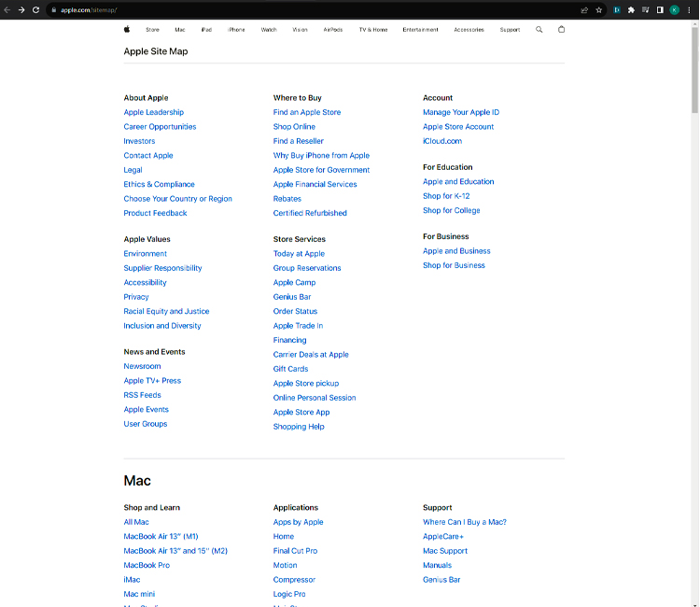700x607 pixels.
Task: Open the Vision nav item
Action: click(x=300, y=30)
